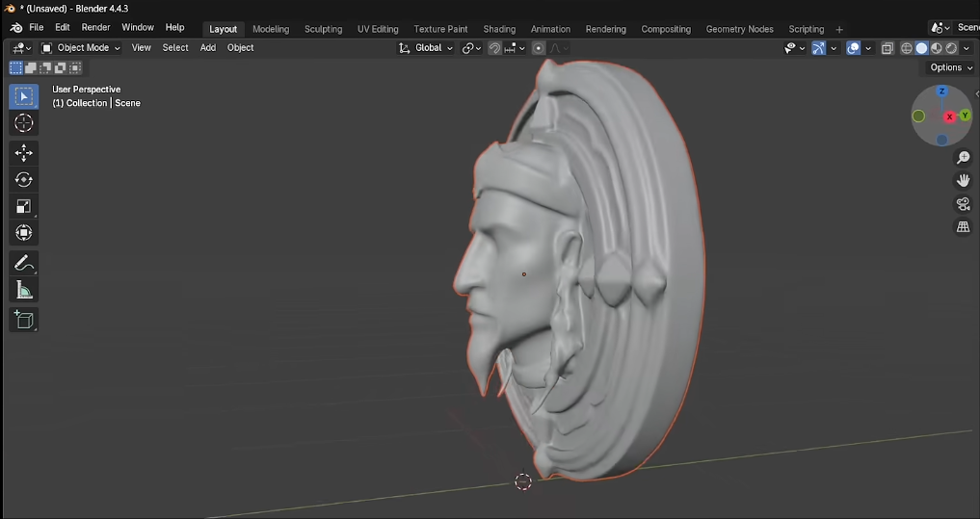Select the Move tool in the toolbar
The width and height of the screenshot is (980, 519).
24,153
